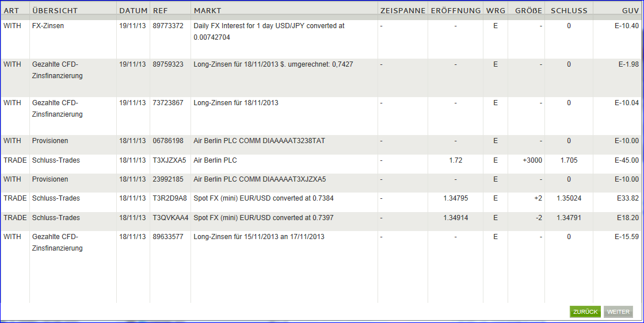Select Long-Zinsen für 15/11/2013 an 17/11/2013

pyautogui.click(x=259, y=237)
